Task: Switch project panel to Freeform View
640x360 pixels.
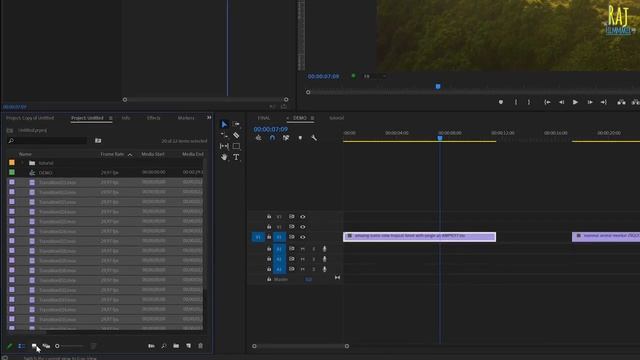Action: click(46, 346)
